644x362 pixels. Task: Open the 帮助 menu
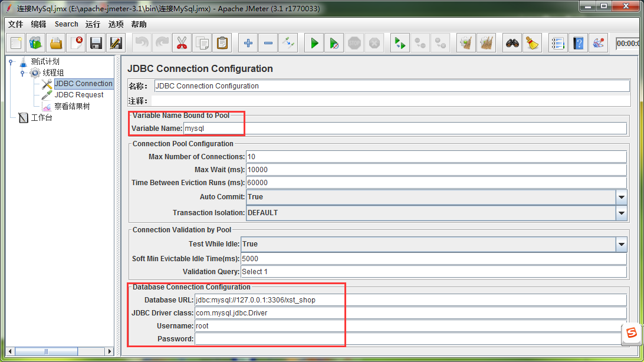coord(139,24)
